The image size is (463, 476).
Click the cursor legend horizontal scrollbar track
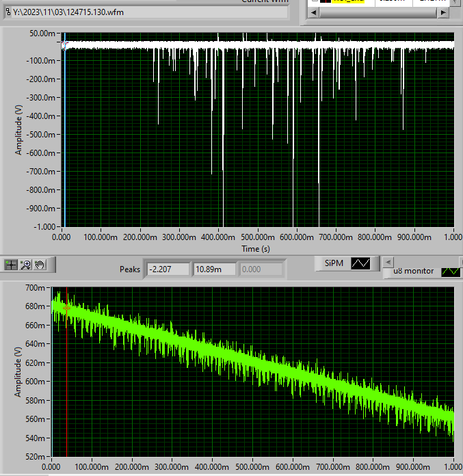tap(378, 13)
